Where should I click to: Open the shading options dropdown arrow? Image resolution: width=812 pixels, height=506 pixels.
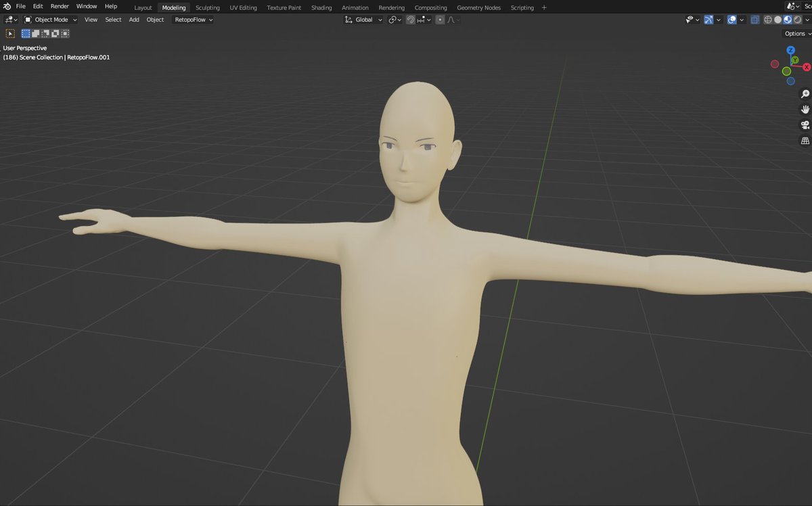pos(807,20)
